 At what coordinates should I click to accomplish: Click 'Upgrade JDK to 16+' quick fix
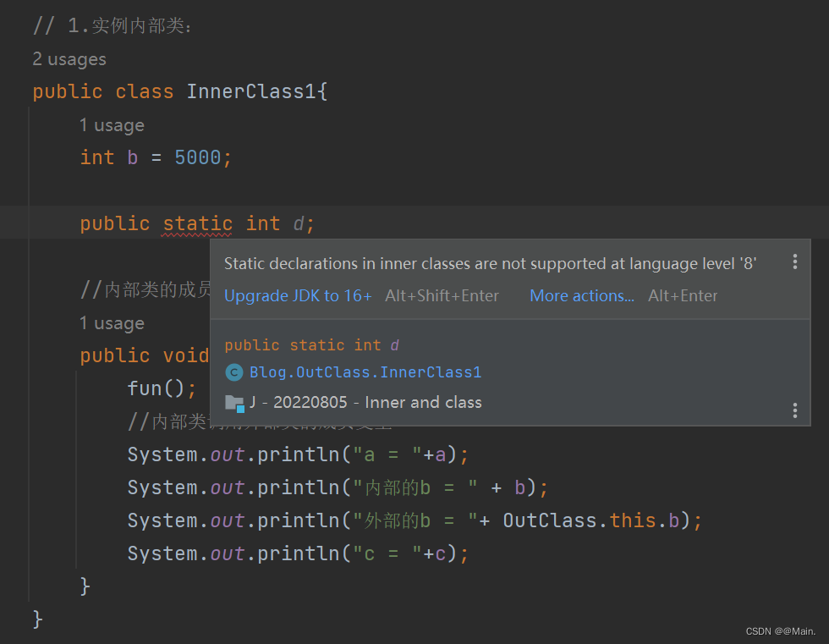(298, 295)
